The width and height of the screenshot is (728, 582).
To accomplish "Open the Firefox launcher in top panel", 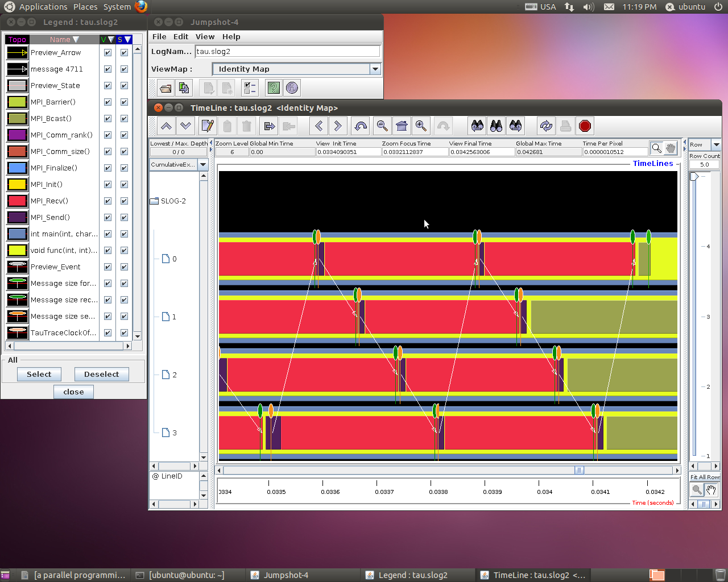I will pos(142,7).
